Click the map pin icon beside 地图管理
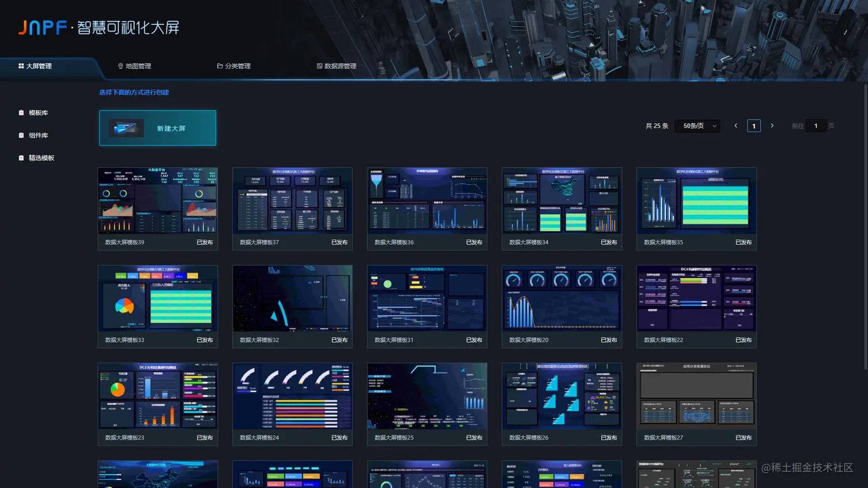Image resolution: width=868 pixels, height=488 pixels. (x=121, y=66)
